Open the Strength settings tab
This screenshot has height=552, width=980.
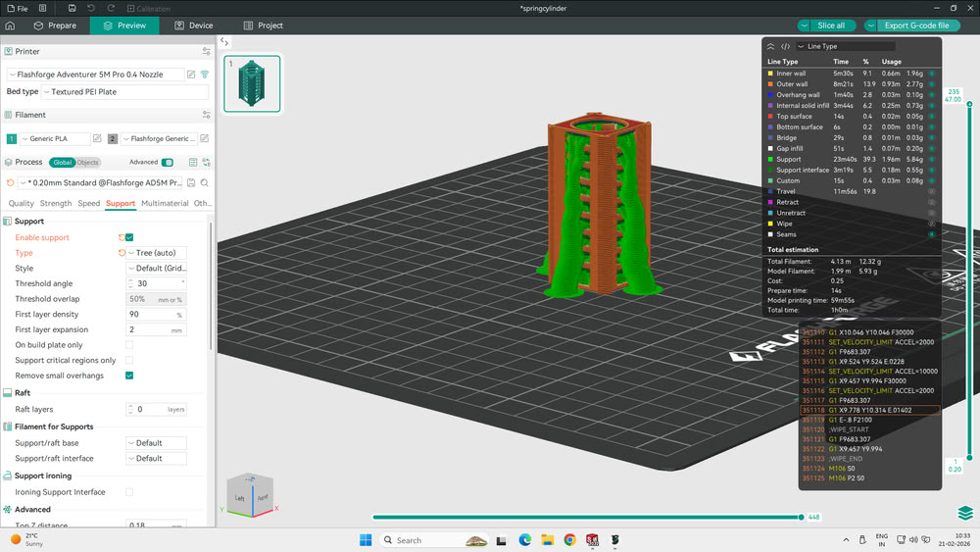[56, 204]
